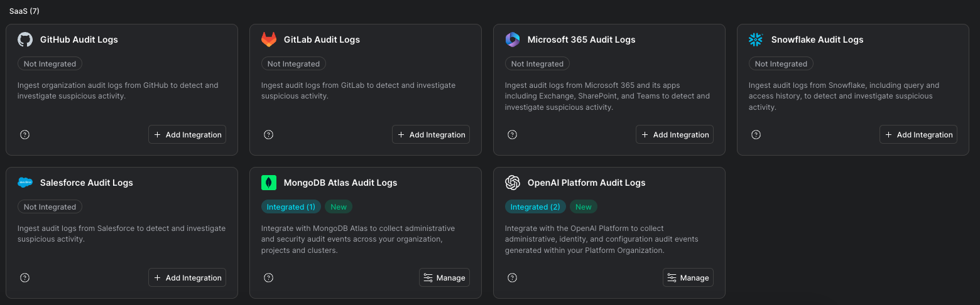This screenshot has height=305, width=980.
Task: Click the Integrated (2) badge on OpenAI
Action: pos(535,206)
